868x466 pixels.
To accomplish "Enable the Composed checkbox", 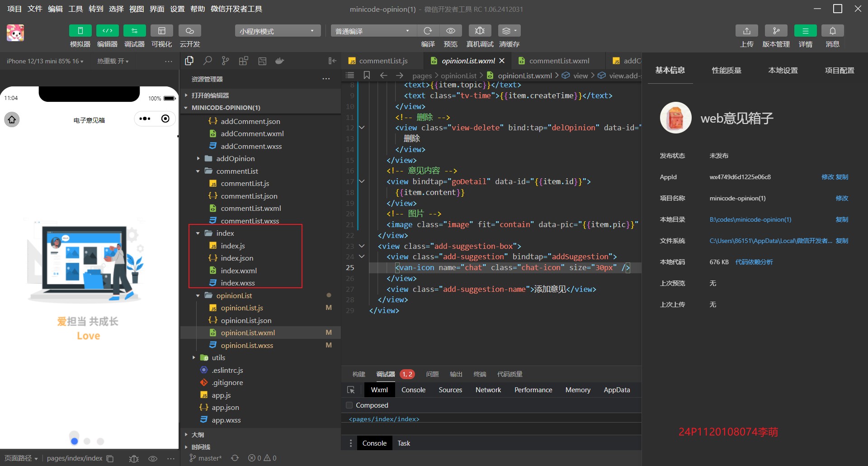I will [349, 405].
